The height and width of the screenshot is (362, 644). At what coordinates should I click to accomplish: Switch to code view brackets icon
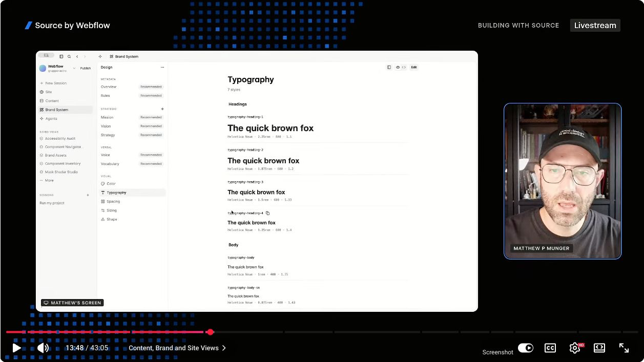(x=404, y=67)
